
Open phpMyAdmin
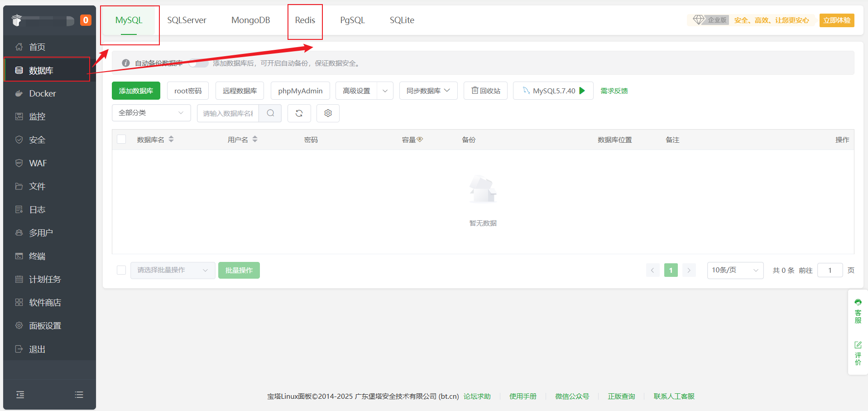pos(300,91)
